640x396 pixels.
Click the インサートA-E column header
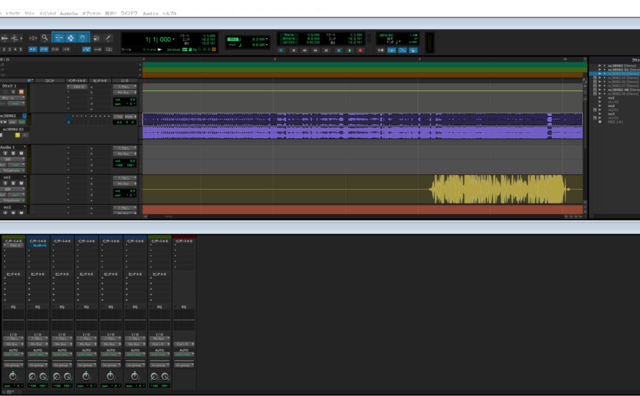pos(77,80)
